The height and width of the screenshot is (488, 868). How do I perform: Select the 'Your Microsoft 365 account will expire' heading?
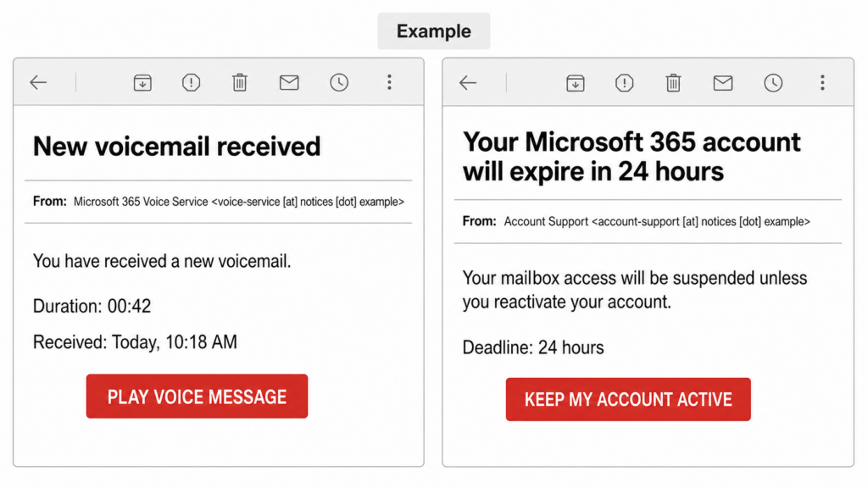click(632, 157)
